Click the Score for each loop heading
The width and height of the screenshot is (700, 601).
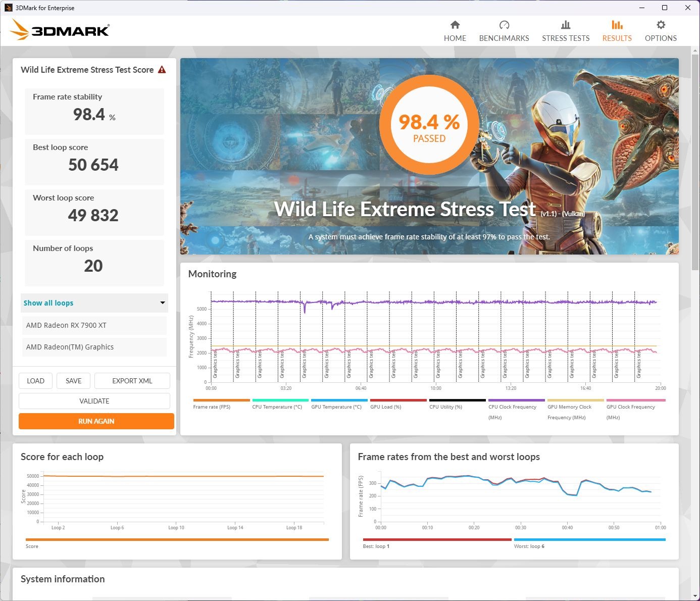pyautogui.click(x=62, y=457)
